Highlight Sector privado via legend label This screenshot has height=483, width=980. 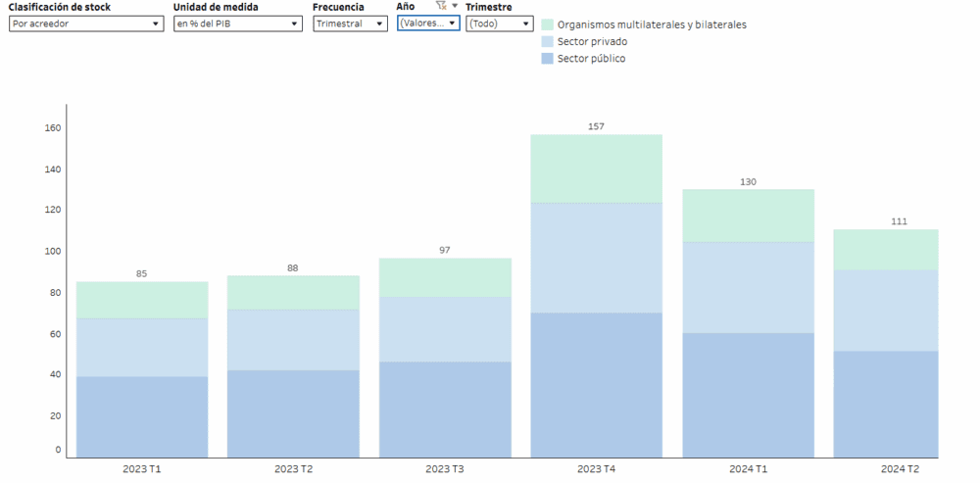tap(592, 42)
